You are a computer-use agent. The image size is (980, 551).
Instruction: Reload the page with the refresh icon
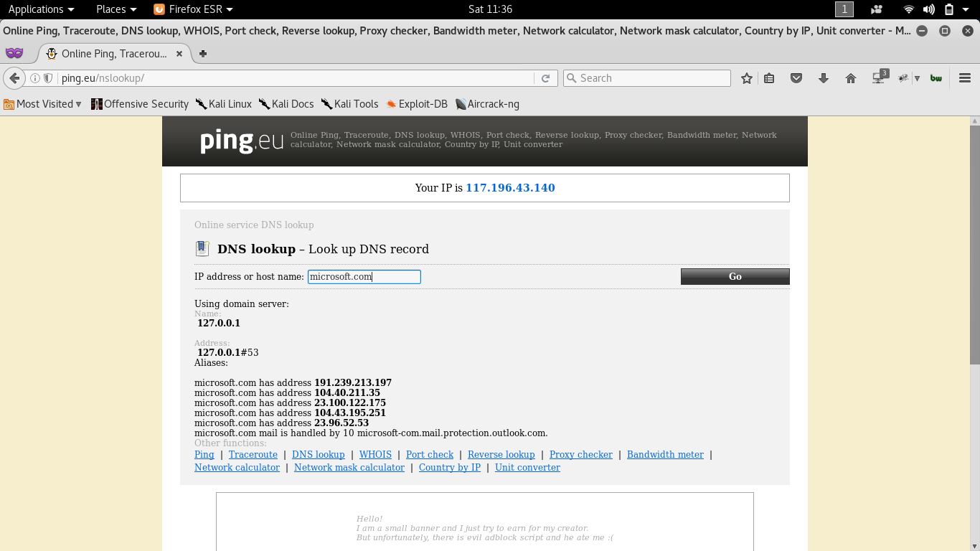point(545,78)
